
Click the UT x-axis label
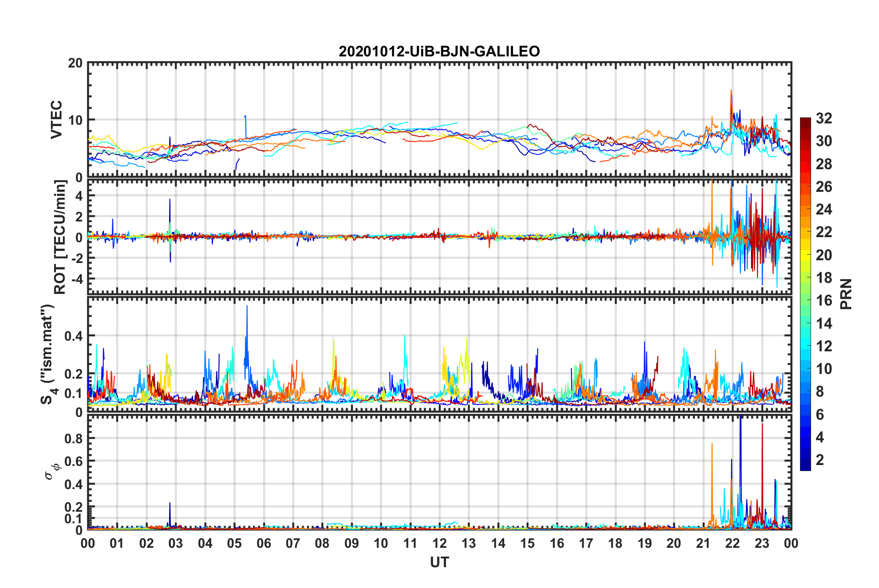[x=439, y=562]
